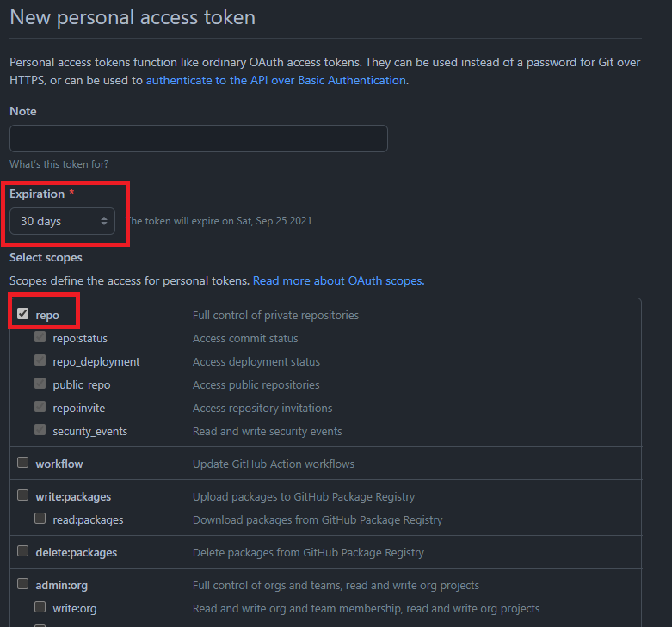Click the delete:packages scope label
This screenshot has height=627, width=672.
(76, 552)
